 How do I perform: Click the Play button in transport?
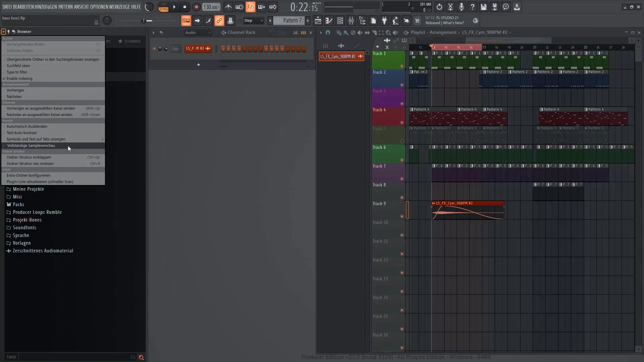tap(174, 7)
